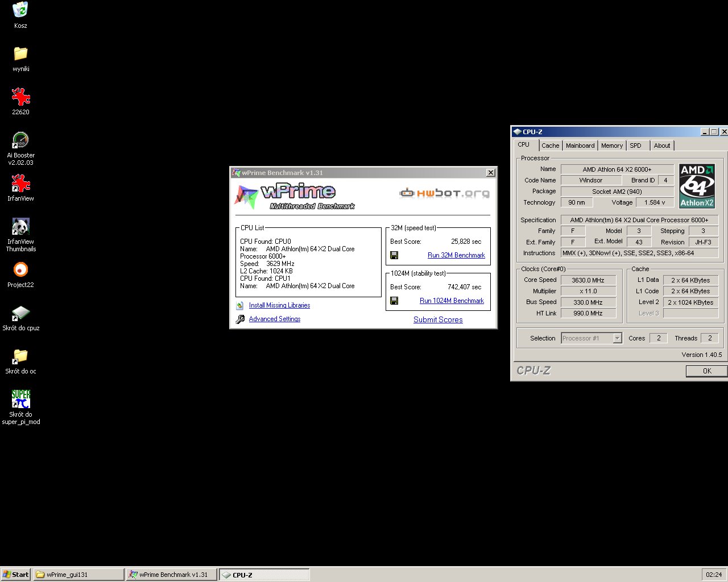Screen dimensions: 728x582
Task: Click the CPU-Z title bar icon
Action: [517, 131]
